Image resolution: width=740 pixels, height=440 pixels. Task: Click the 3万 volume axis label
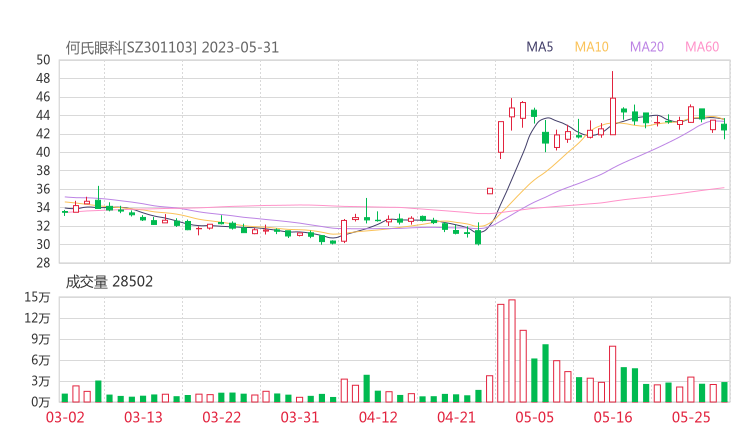[41, 381]
